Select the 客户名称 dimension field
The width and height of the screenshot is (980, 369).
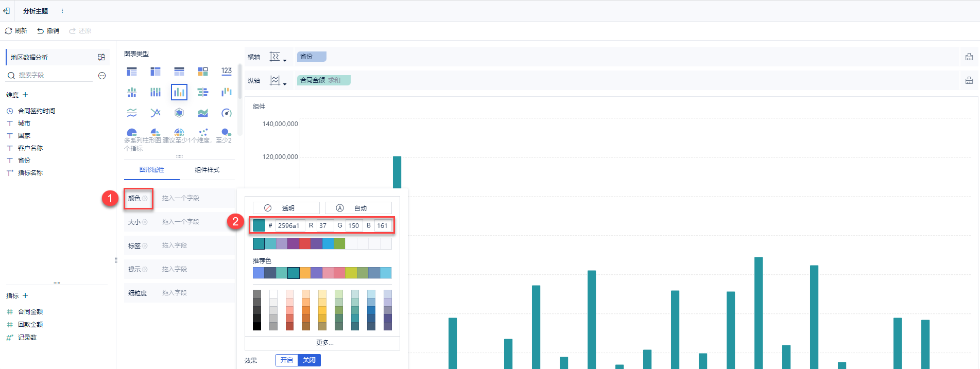pyautogui.click(x=30, y=148)
